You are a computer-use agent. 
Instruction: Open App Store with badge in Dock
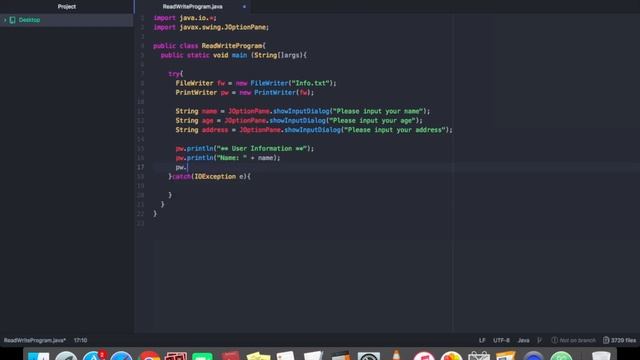(94, 356)
